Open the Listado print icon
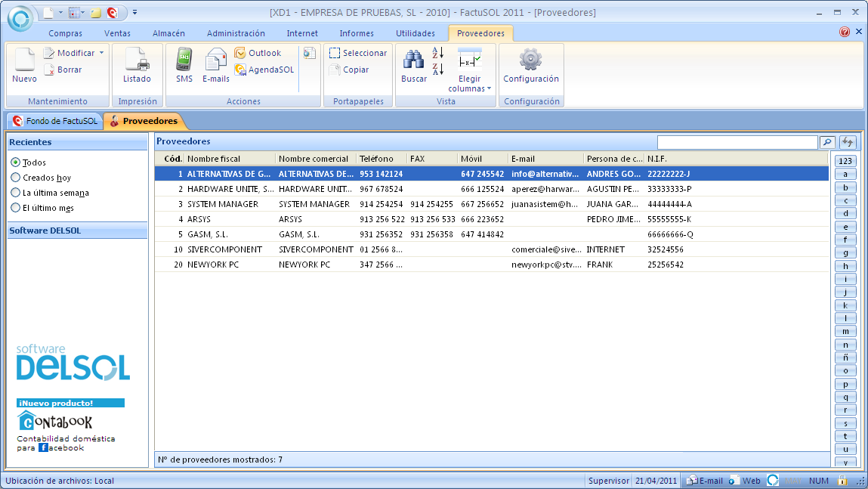The image size is (868, 489). [137, 64]
